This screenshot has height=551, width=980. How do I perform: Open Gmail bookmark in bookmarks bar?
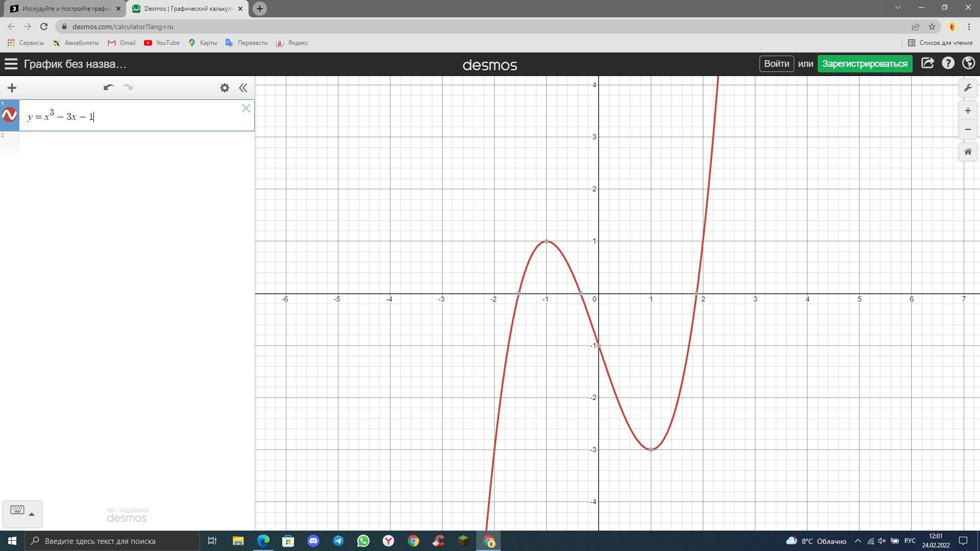121,43
